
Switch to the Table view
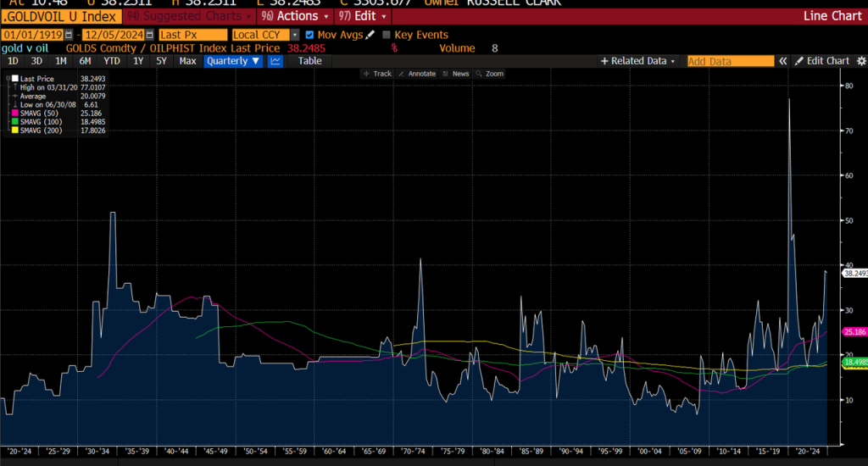coord(309,61)
